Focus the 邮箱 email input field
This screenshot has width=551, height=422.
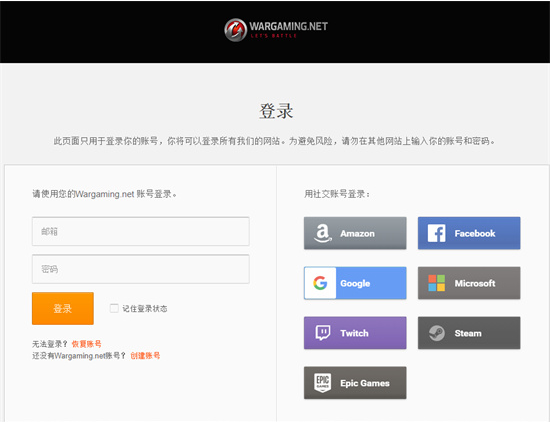[x=141, y=232]
